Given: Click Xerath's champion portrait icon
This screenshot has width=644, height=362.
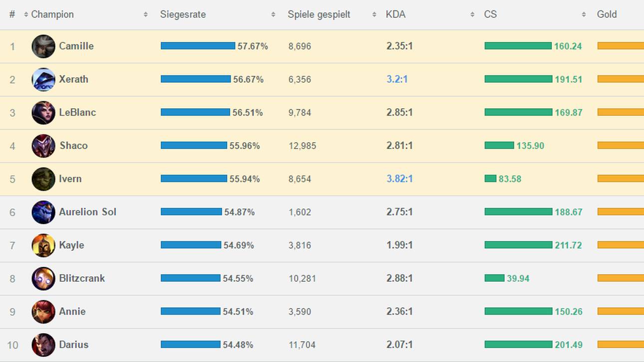Looking at the screenshot, I should click(x=43, y=79).
